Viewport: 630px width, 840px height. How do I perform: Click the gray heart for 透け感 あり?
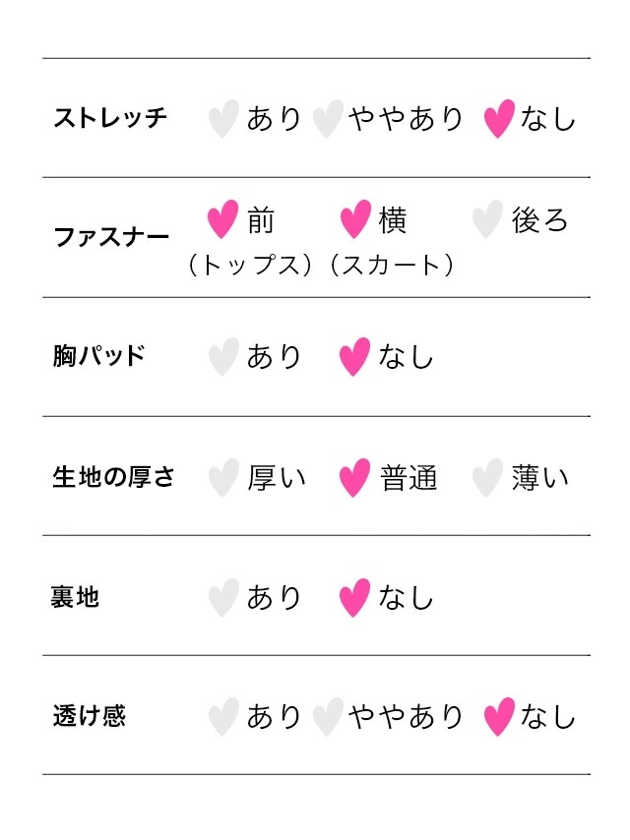tap(223, 717)
